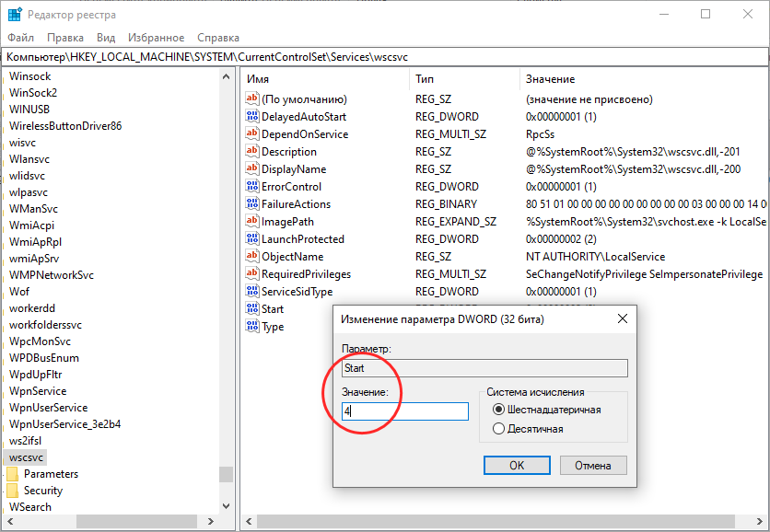Select the Parameters subkey name
Image resolution: width=770 pixels, height=532 pixels.
(x=51, y=474)
